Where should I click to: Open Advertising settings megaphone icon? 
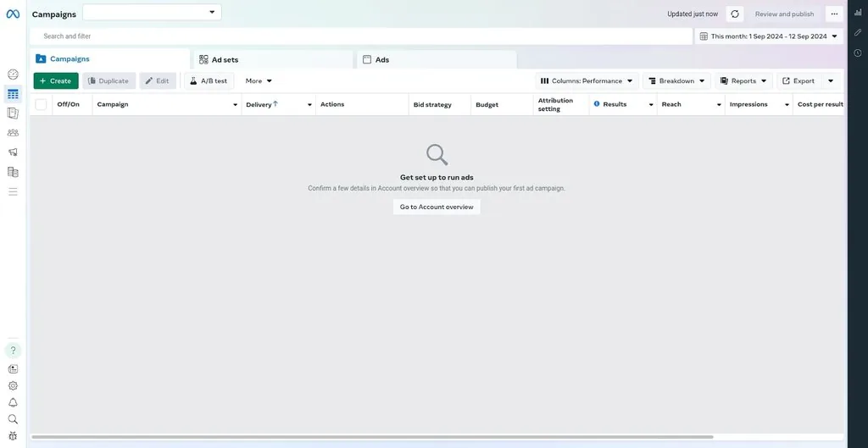pos(13,152)
